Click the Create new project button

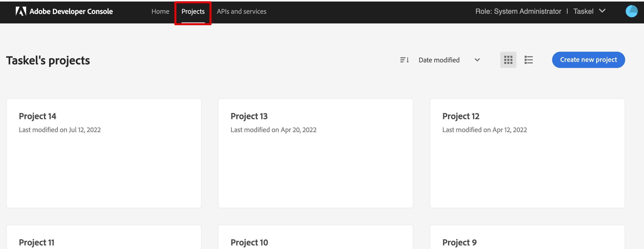click(x=588, y=60)
